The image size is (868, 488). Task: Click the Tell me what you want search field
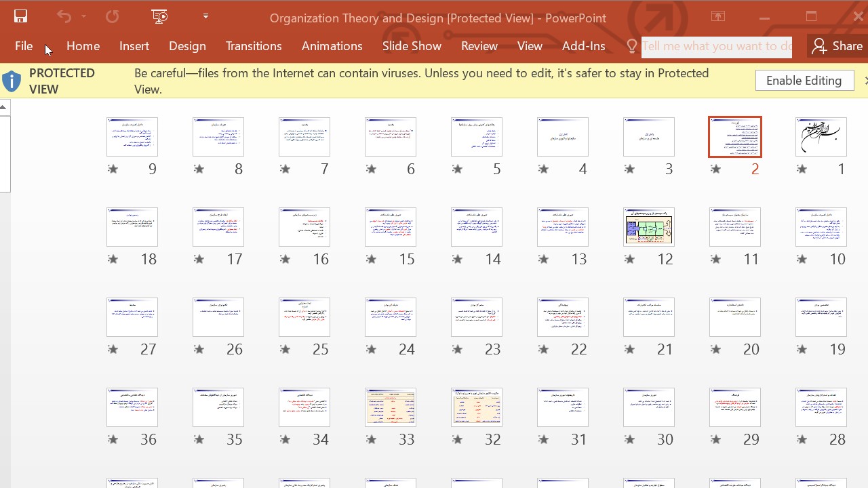[717, 46]
